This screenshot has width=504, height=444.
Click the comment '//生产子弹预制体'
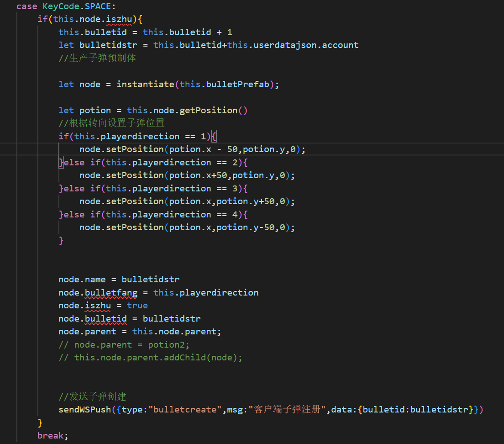pyautogui.click(x=97, y=58)
